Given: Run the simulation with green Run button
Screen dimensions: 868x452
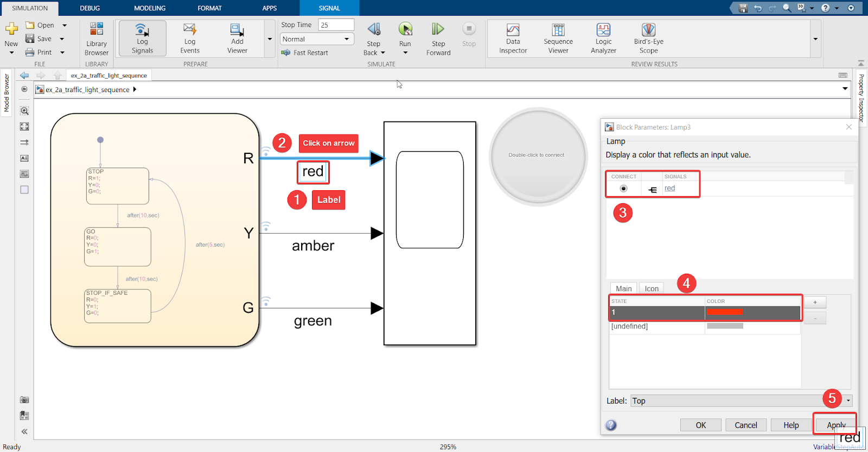Looking at the screenshot, I should pyautogui.click(x=405, y=29).
